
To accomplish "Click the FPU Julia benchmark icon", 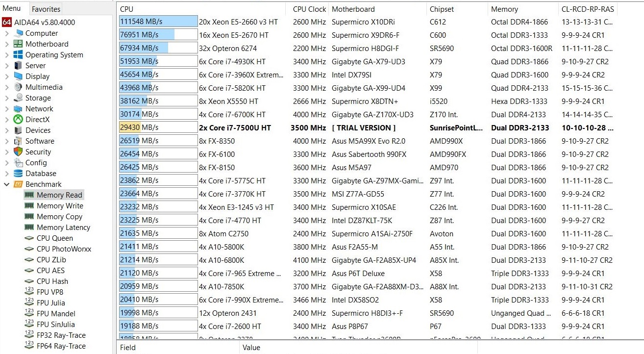I will point(29,303).
